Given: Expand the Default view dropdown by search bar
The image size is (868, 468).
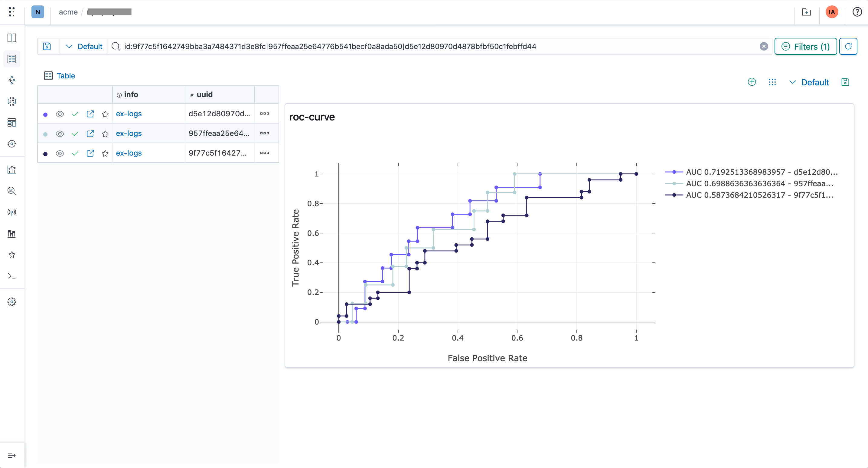Looking at the screenshot, I should tap(83, 46).
